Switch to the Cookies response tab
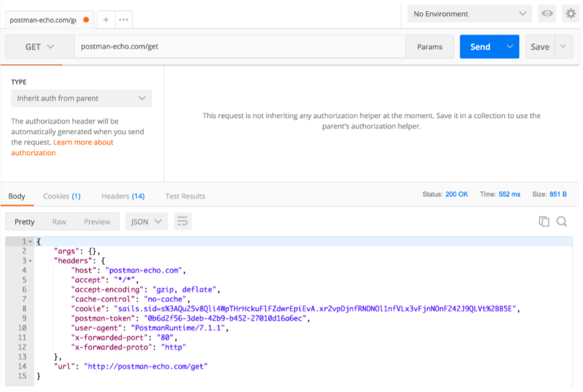This screenshot has height=392, width=583. pos(62,196)
